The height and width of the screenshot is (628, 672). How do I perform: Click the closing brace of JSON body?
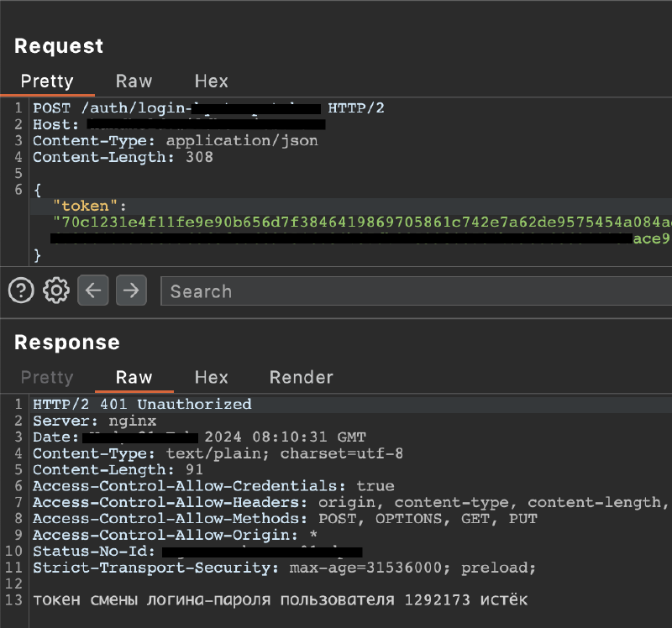tap(37, 255)
